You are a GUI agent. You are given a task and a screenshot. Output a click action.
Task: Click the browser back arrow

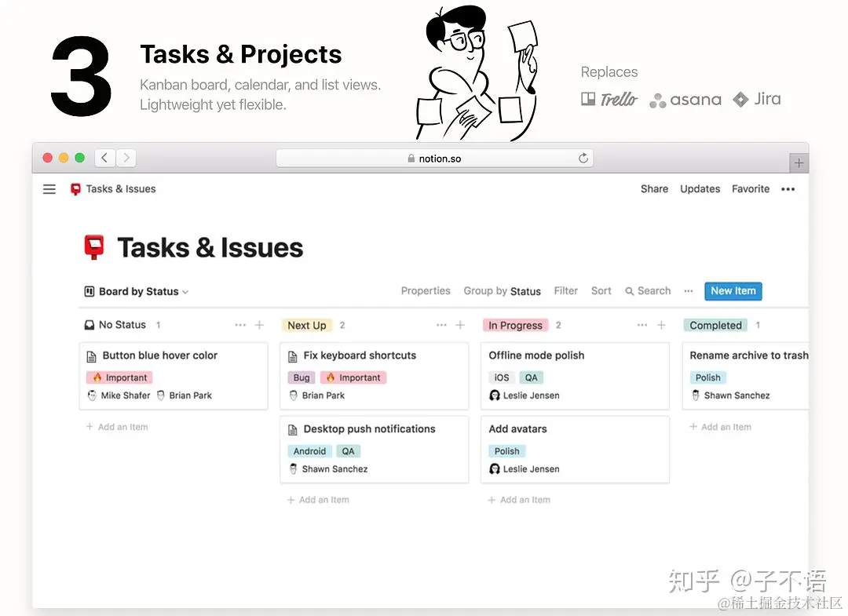(105, 158)
